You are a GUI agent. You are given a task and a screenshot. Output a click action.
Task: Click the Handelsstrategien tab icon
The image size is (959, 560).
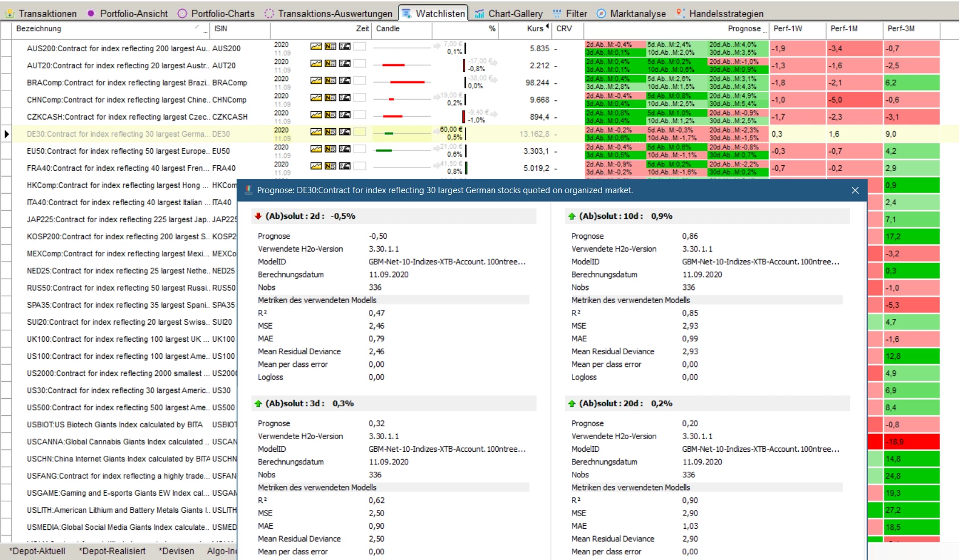pos(680,13)
